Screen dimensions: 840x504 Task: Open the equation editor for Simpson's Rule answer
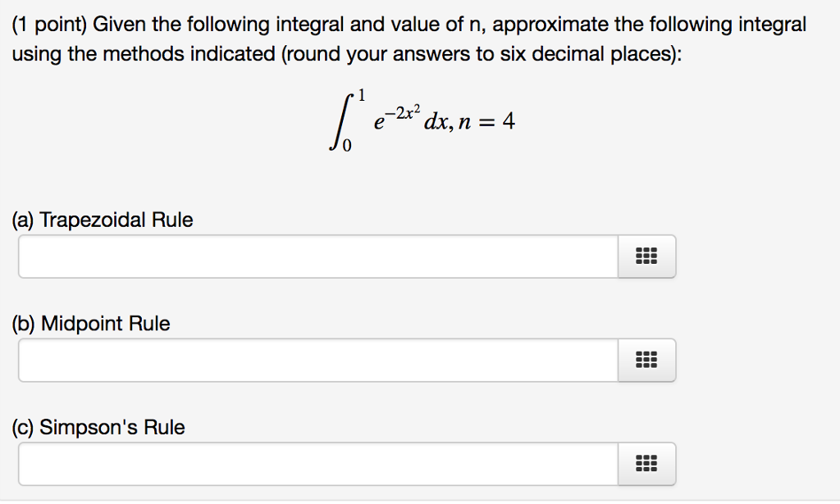pyautogui.click(x=647, y=464)
